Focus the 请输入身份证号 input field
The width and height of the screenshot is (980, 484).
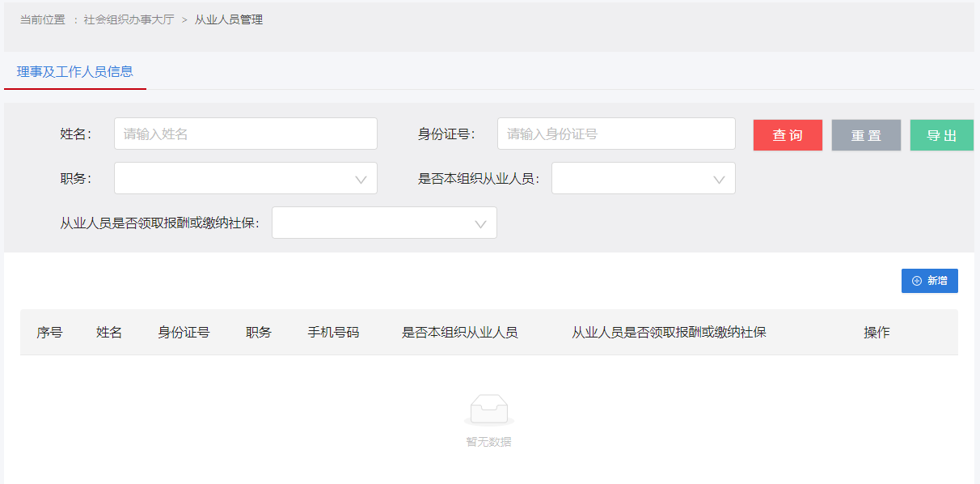click(x=616, y=134)
